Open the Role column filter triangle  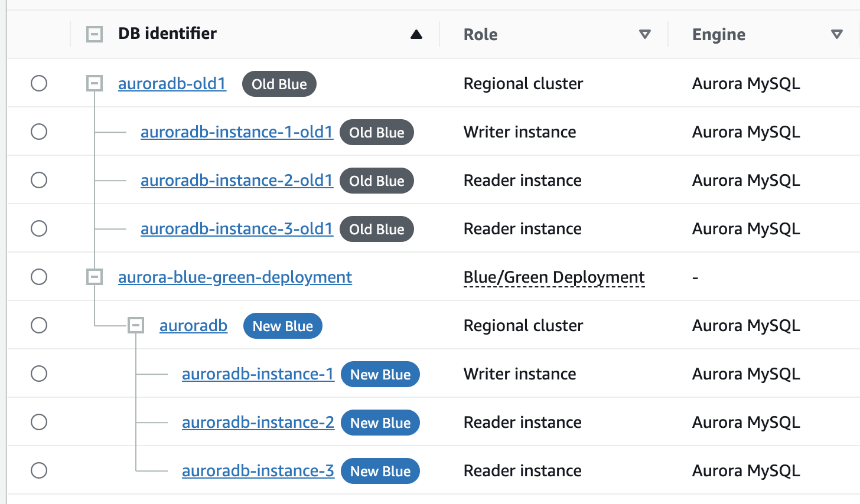click(x=645, y=34)
